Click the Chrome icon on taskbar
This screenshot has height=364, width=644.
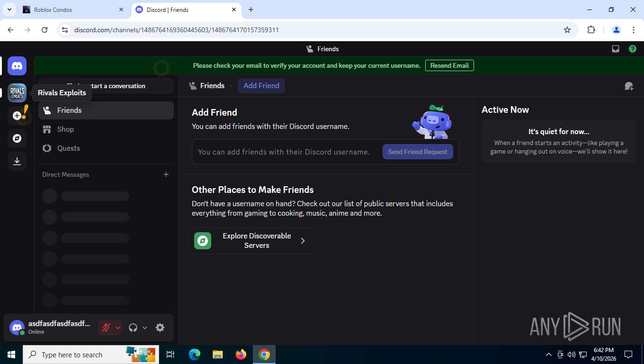pyautogui.click(x=264, y=355)
